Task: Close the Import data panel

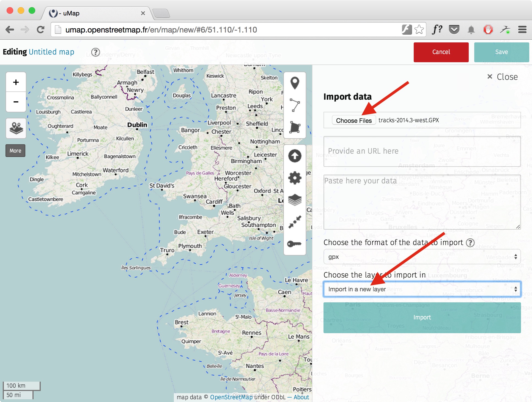Action: [502, 77]
